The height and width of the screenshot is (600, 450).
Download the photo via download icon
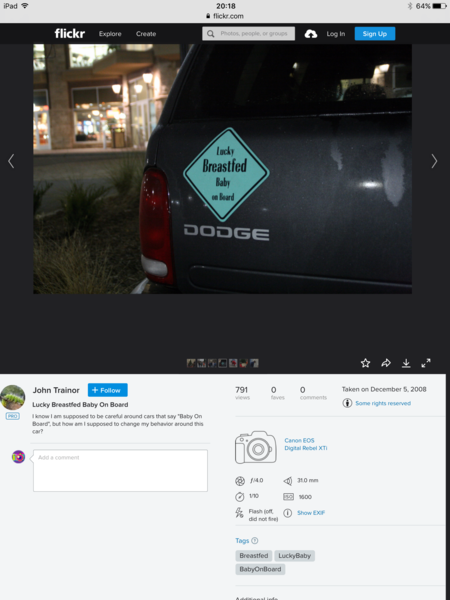[406, 363]
